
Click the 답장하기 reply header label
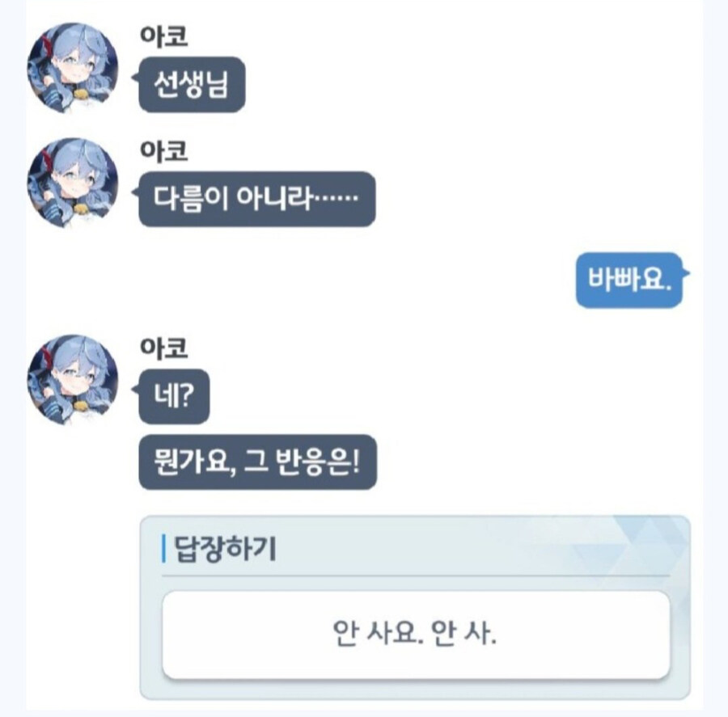coord(225,549)
